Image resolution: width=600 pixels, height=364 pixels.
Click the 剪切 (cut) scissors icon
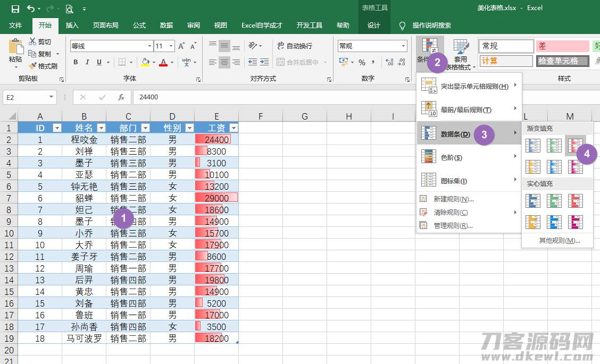click(32, 41)
